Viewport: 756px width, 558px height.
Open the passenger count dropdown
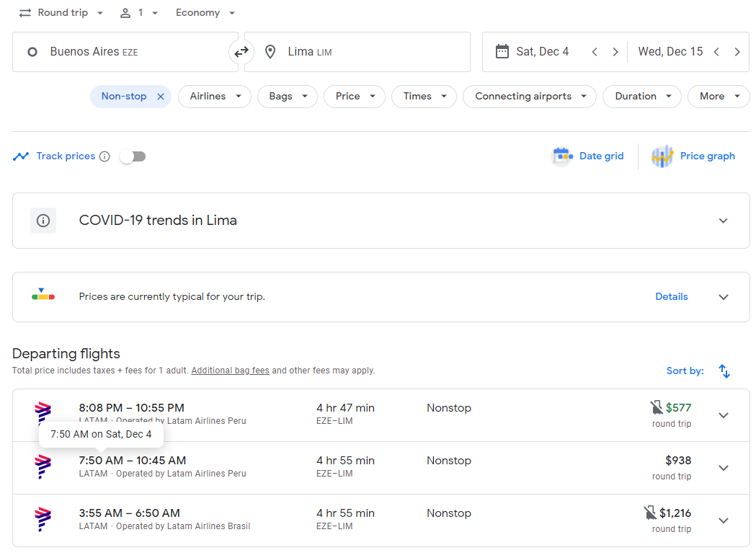[x=139, y=13]
